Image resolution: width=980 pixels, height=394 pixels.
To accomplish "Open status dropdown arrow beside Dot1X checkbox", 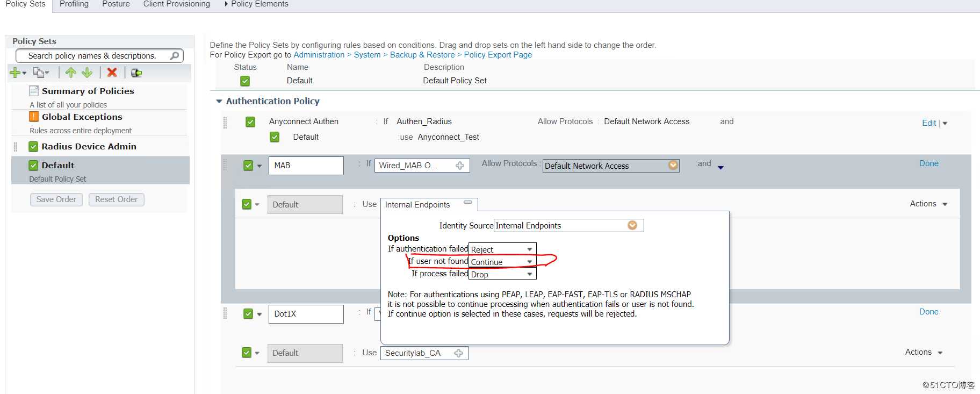I will (x=260, y=314).
